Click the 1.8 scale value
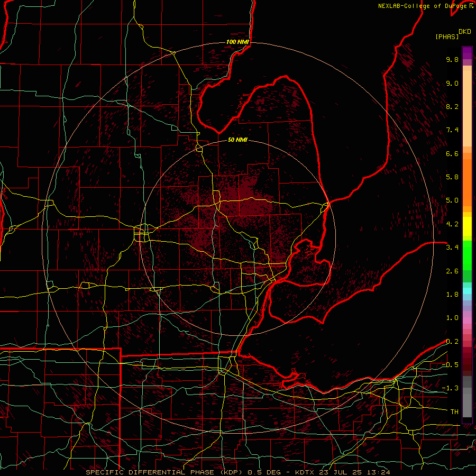This screenshot has width=476, height=476. (452, 295)
